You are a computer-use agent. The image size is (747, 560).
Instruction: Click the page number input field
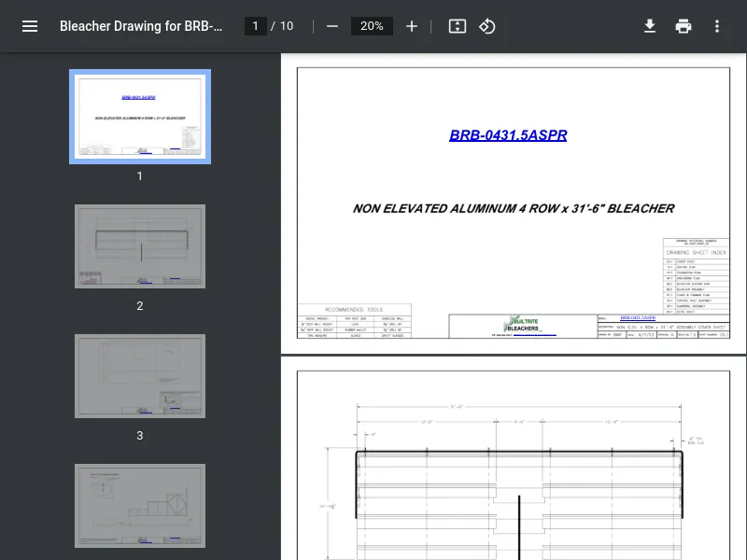255,26
